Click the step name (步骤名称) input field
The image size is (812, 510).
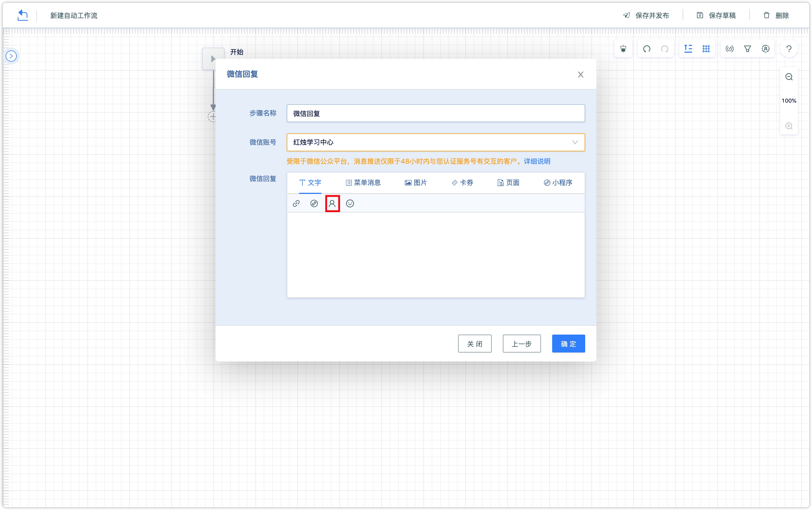coord(436,113)
